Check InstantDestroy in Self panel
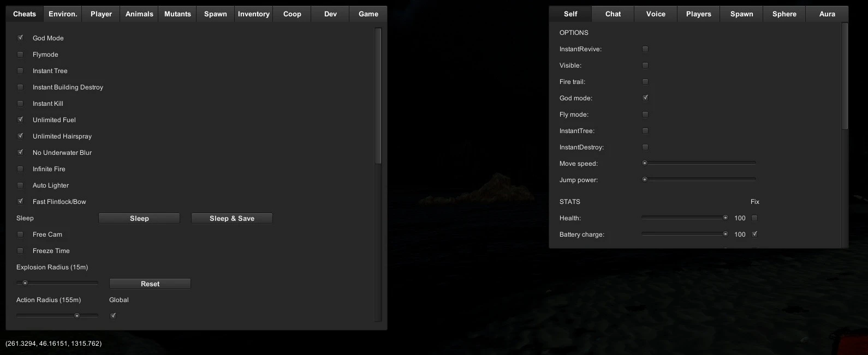The height and width of the screenshot is (355, 868). point(645,147)
